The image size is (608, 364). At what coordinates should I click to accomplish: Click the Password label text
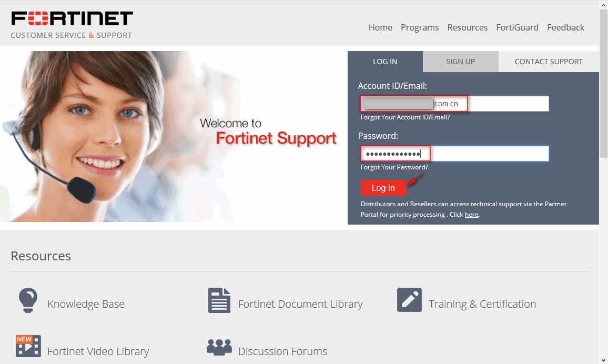378,136
